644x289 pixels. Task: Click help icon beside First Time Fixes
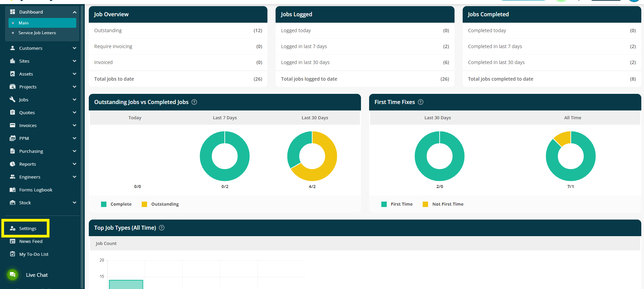(421, 102)
